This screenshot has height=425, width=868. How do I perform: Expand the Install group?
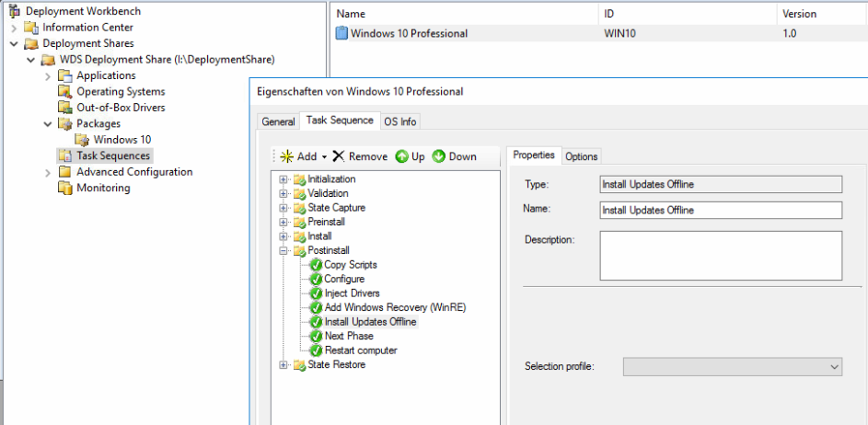coord(284,236)
